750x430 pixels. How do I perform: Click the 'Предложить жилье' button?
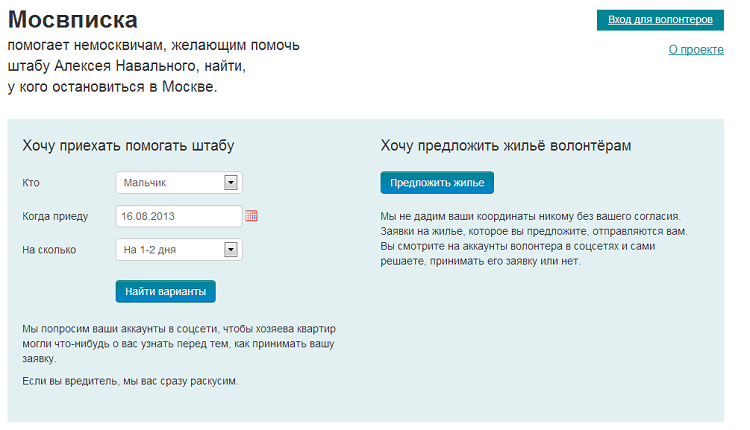click(x=437, y=182)
